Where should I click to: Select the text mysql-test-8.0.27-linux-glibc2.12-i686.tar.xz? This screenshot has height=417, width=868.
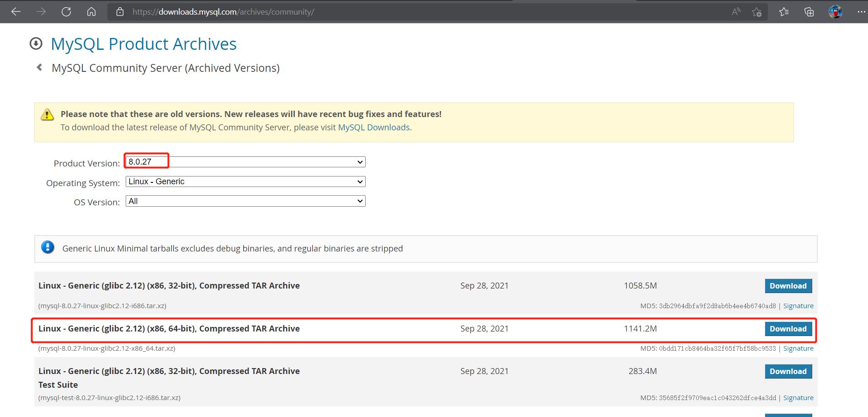109,398
